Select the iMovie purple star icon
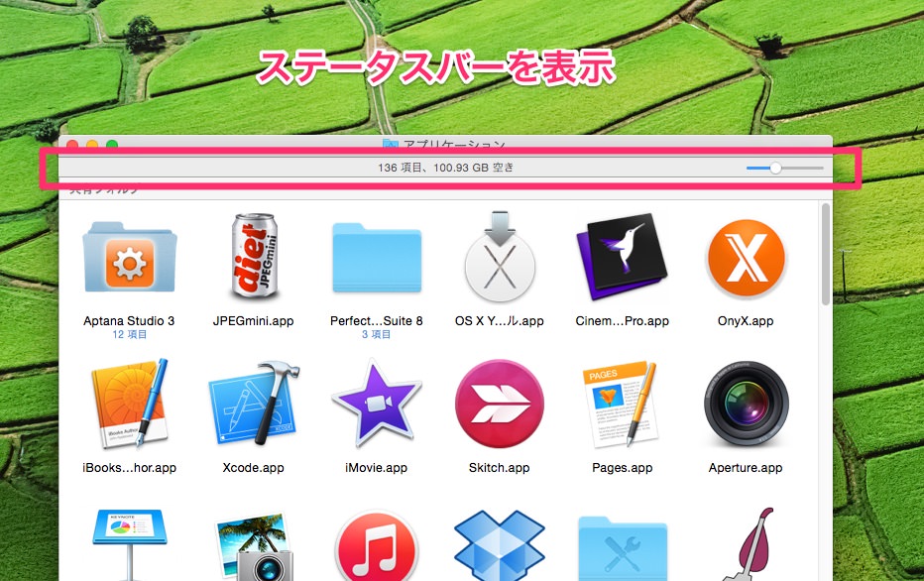This screenshot has height=581, width=924. coord(377,404)
